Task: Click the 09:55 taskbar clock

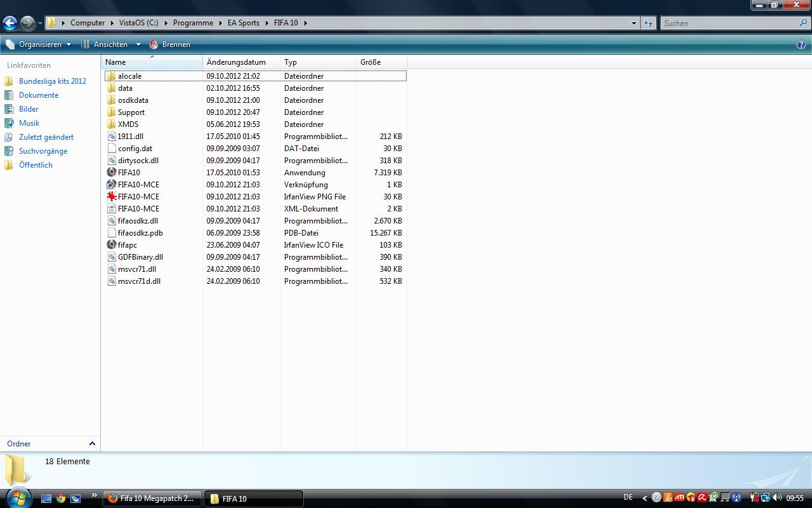Action: pyautogui.click(x=795, y=498)
